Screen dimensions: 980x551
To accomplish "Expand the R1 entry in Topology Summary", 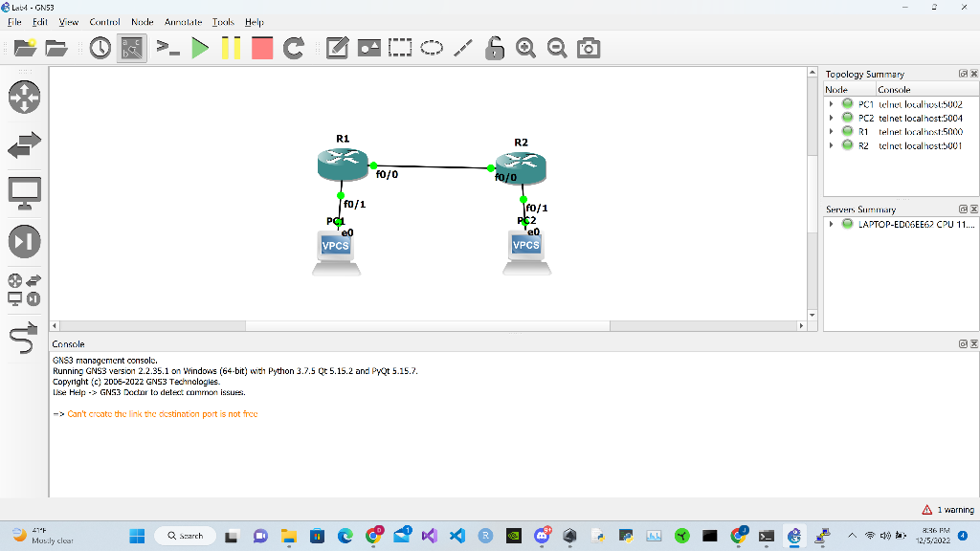I will [x=832, y=132].
